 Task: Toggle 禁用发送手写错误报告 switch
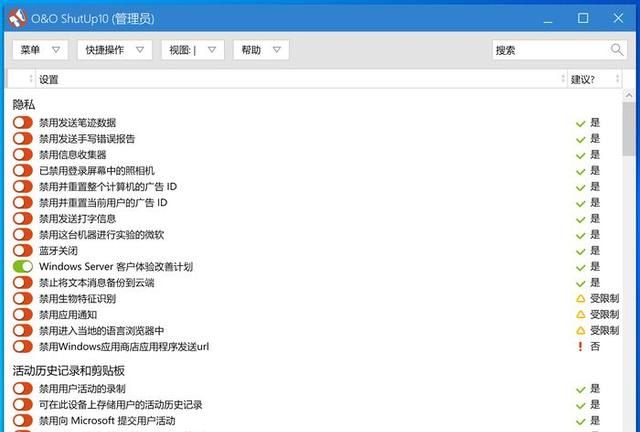(22, 138)
